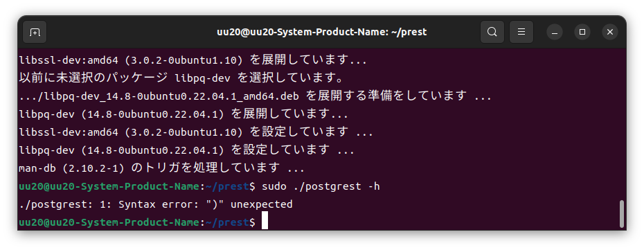This screenshot has height=250, width=644.
Task: Open the terminal search tool
Action: pos(492,32)
